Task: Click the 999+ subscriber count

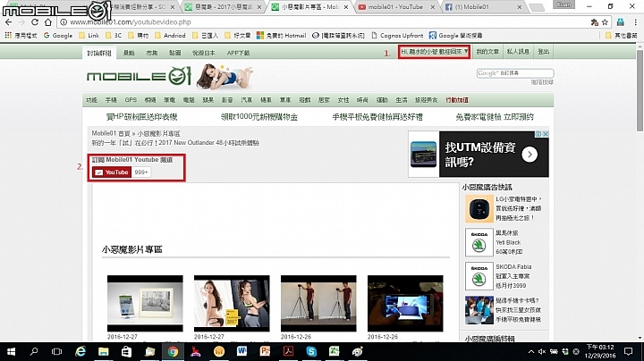Action: (x=141, y=172)
